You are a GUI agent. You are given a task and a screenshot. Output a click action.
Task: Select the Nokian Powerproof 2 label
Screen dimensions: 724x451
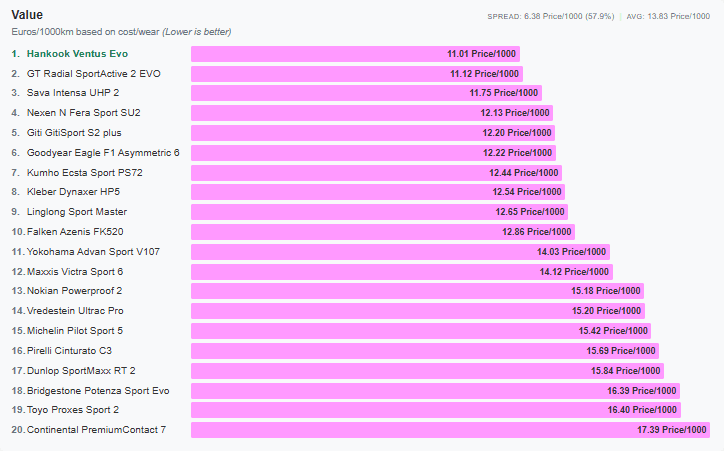74,291
